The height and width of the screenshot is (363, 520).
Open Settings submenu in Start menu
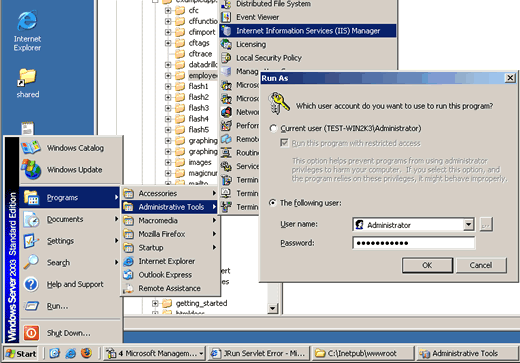click(x=70, y=241)
